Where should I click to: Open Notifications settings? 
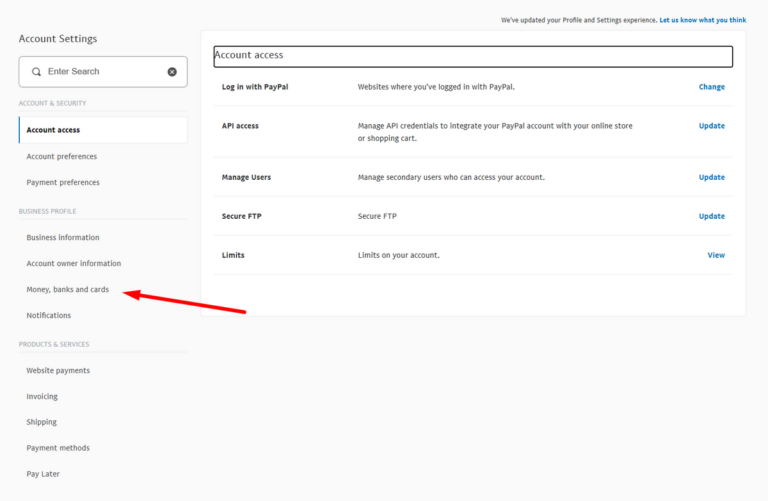point(48,315)
